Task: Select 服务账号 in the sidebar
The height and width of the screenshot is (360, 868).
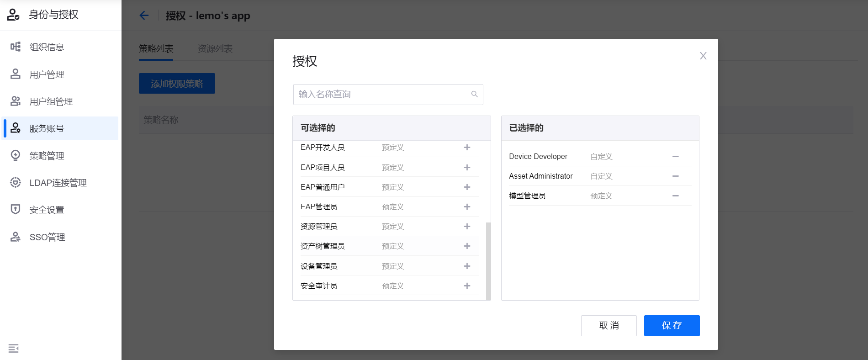Action: pos(61,128)
